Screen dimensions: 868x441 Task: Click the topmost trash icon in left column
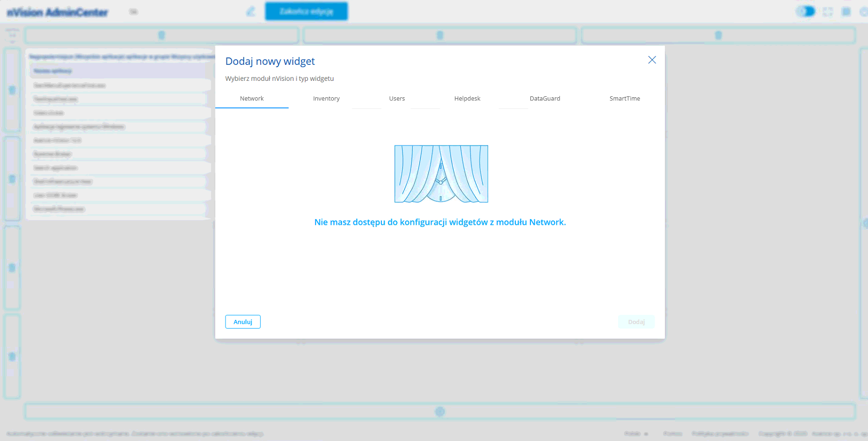coord(12,90)
